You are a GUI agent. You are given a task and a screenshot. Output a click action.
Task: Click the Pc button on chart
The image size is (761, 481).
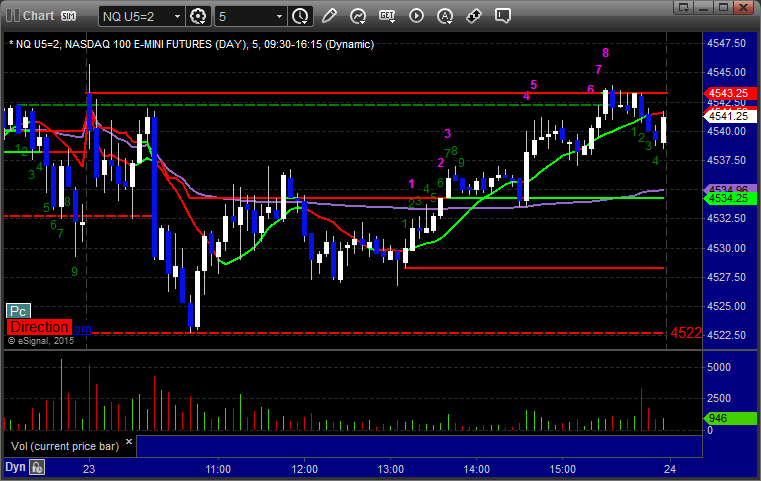[18, 311]
